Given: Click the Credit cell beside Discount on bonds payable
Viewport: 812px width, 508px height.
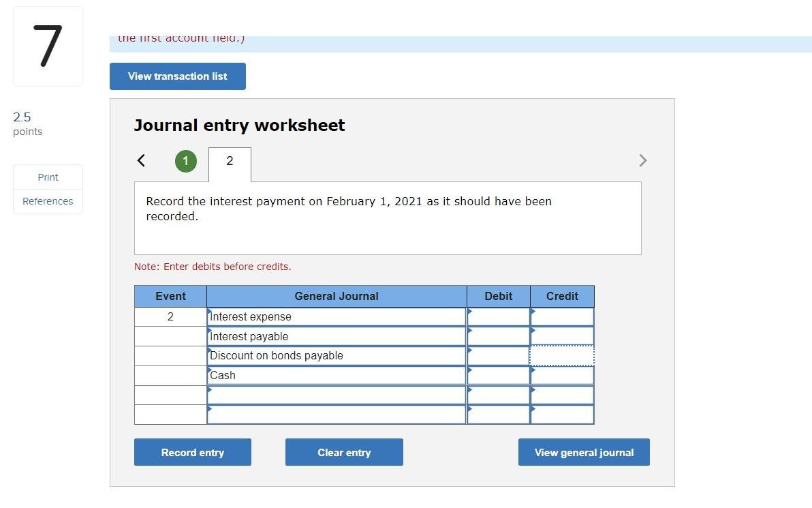Looking at the screenshot, I should point(561,355).
